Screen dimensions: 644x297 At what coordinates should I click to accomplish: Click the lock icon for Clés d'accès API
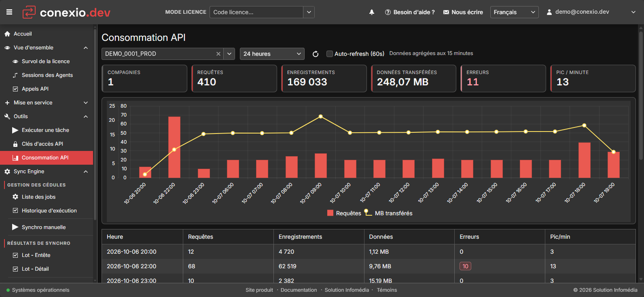point(15,144)
